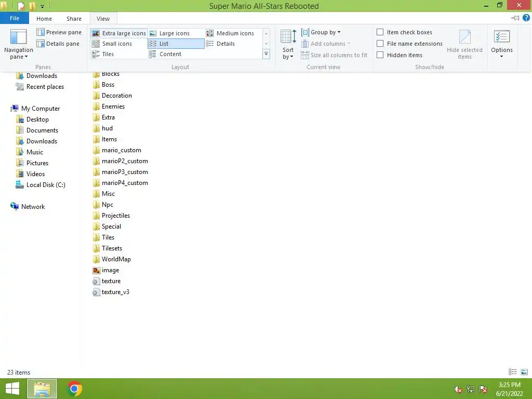Select the Enemies folder
Image resolution: width=532 pixels, height=399 pixels.
pos(109,107)
